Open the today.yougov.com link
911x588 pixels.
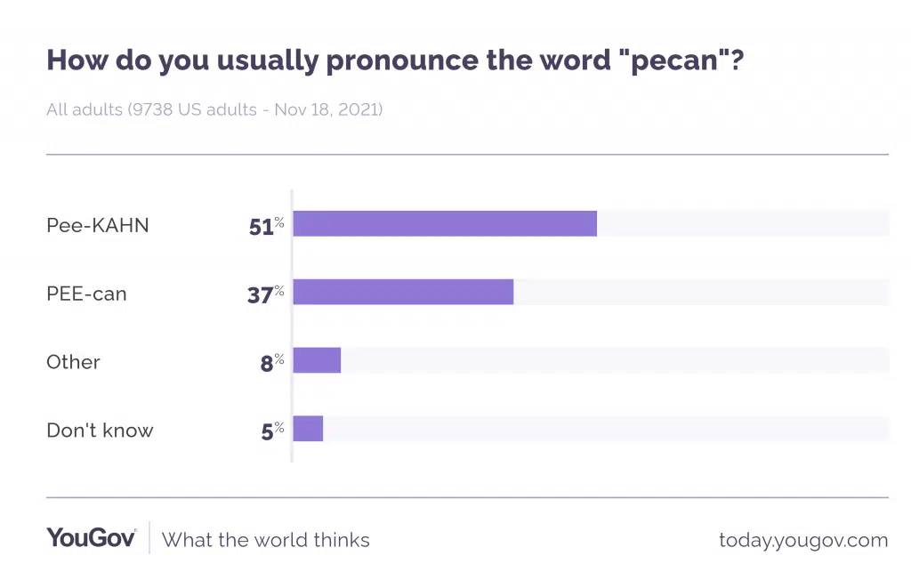[802, 540]
